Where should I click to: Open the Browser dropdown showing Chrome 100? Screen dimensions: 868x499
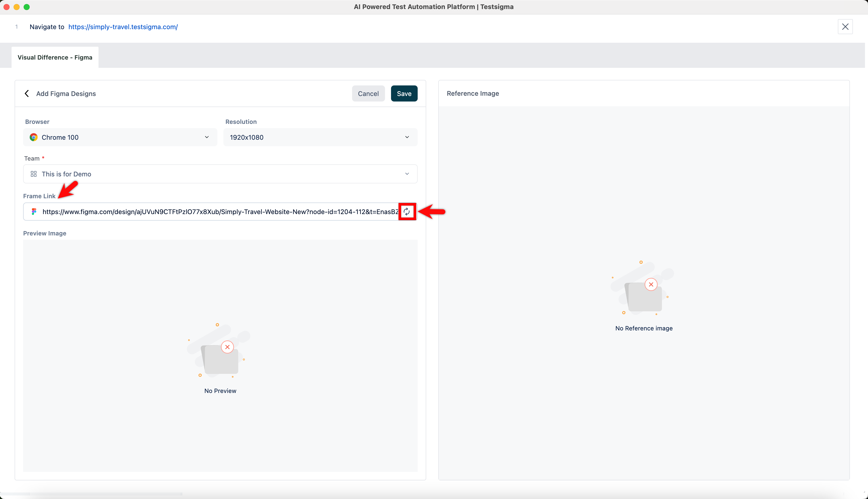coord(120,137)
